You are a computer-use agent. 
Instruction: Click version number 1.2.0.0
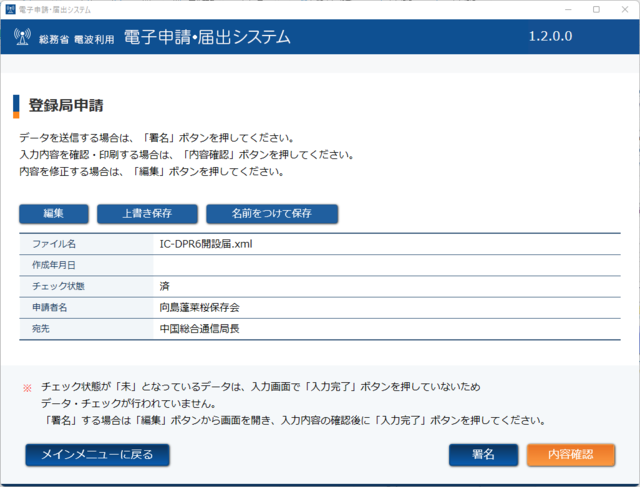click(x=550, y=36)
